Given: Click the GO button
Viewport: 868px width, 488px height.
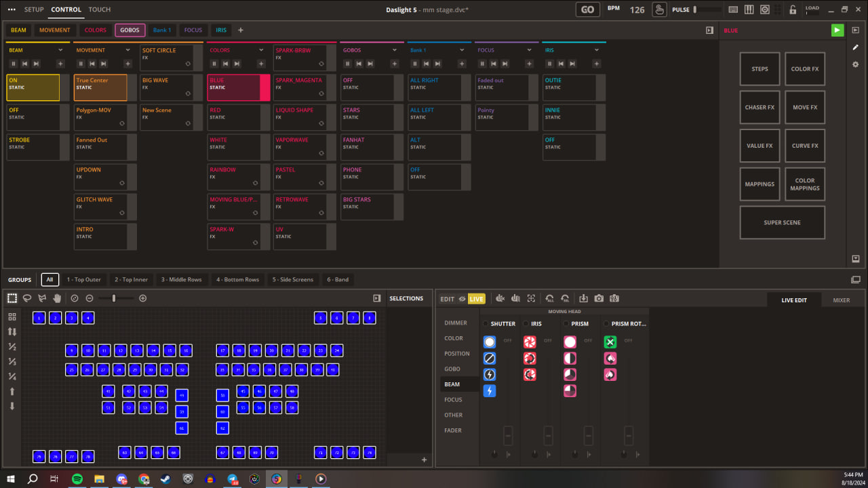Looking at the screenshot, I should pos(587,9).
